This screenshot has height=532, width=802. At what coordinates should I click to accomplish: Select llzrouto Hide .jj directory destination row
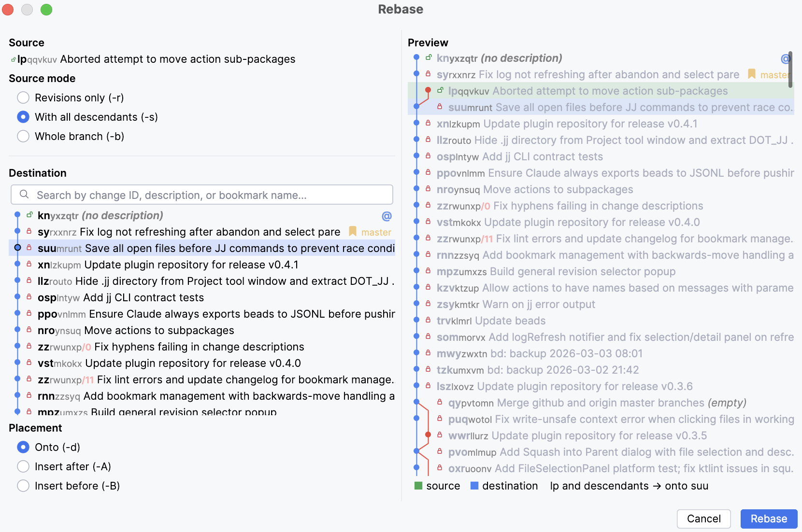[x=202, y=281]
